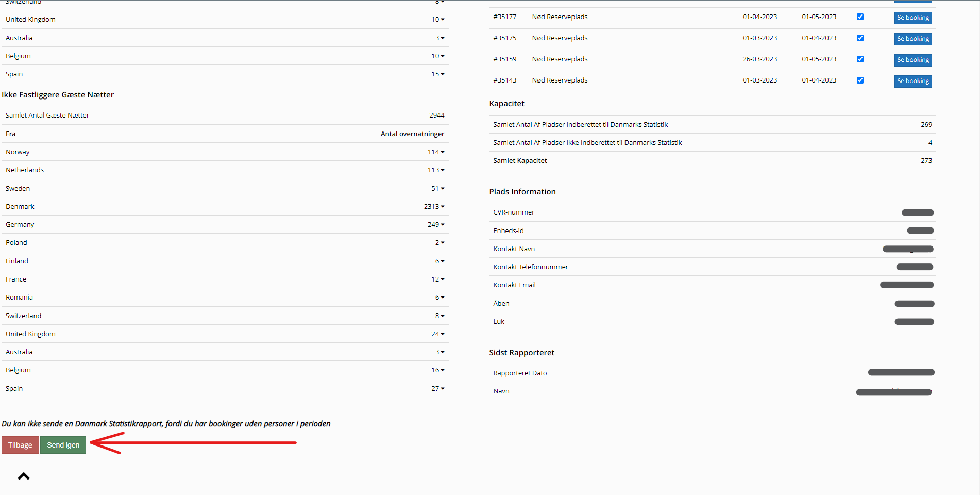Screen dimensions: 980x495
Task: Expand Sweden 51 overnight stays caret
Action: coord(442,189)
